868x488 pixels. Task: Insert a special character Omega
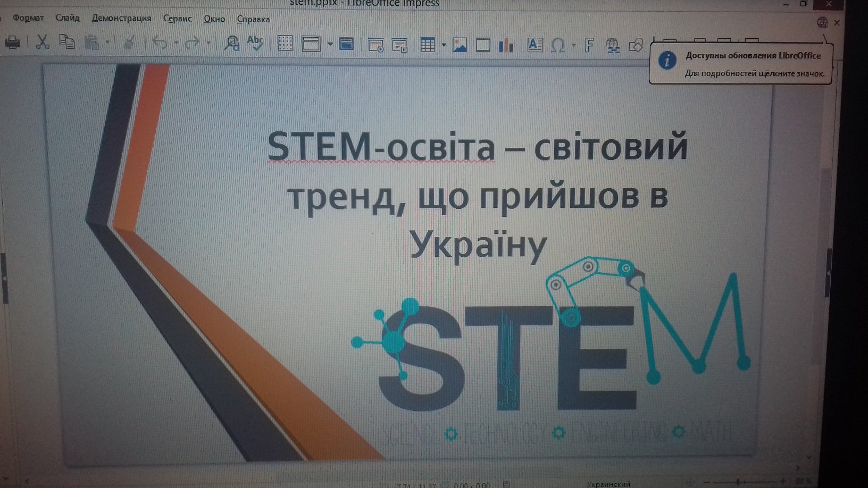coord(558,46)
